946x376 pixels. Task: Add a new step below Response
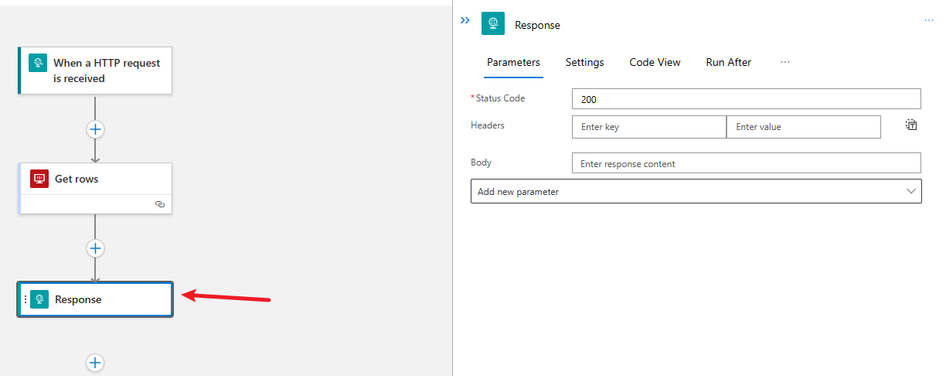[95, 363]
